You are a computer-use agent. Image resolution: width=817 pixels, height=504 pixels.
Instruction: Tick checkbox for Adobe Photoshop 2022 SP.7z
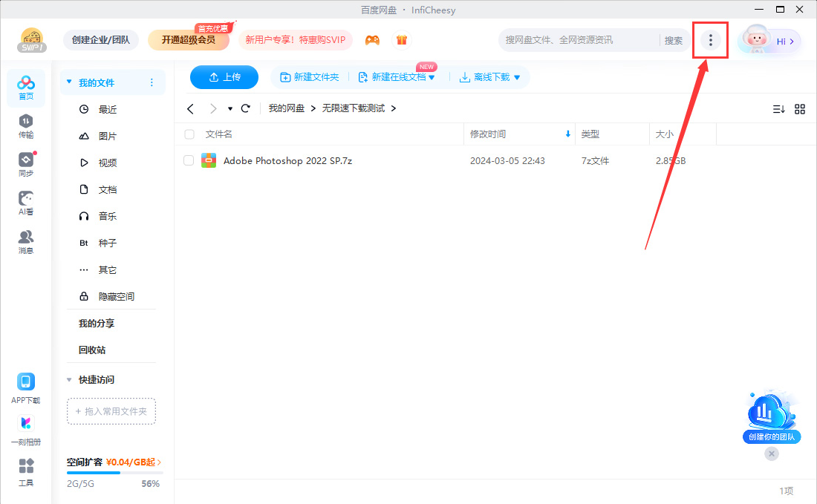pos(189,160)
